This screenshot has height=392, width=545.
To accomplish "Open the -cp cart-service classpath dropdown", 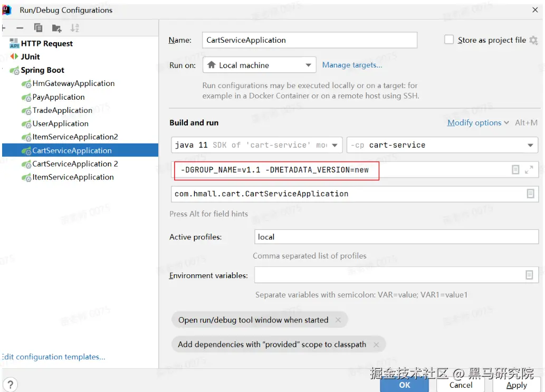I will 442,145.
